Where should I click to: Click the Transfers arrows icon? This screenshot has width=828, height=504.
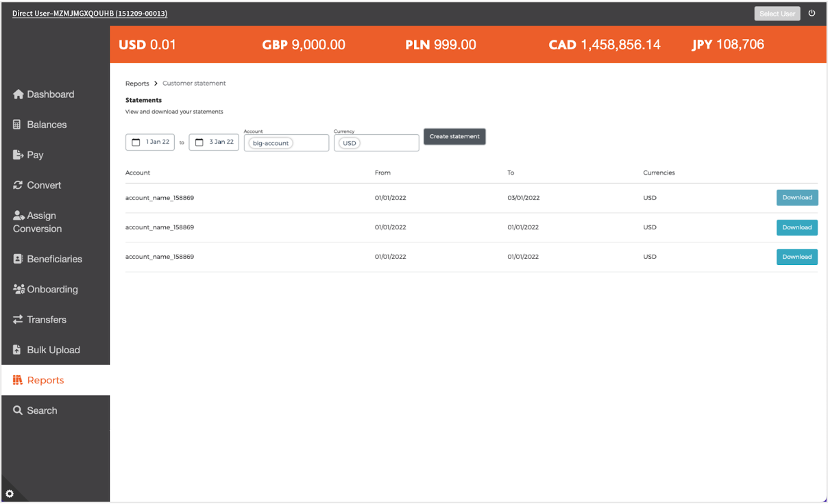pos(18,319)
